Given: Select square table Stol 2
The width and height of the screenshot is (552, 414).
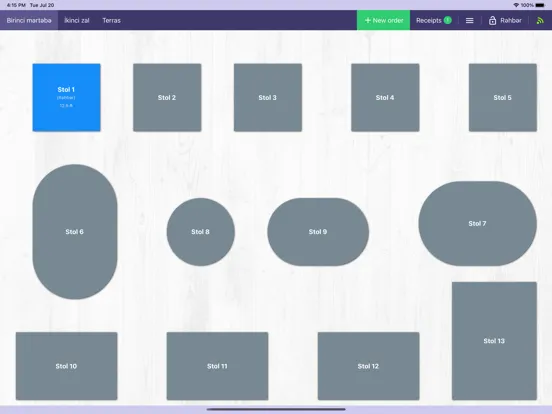Looking at the screenshot, I should pyautogui.click(x=167, y=98).
